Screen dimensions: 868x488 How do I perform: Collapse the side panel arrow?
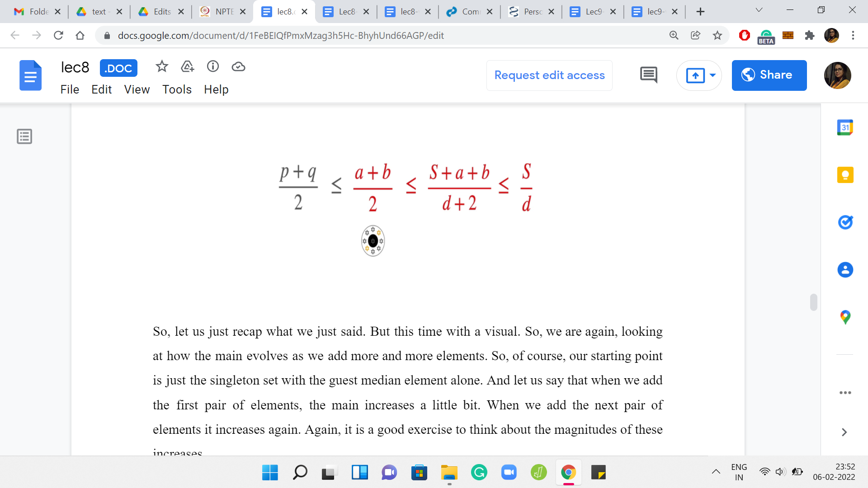point(844,432)
